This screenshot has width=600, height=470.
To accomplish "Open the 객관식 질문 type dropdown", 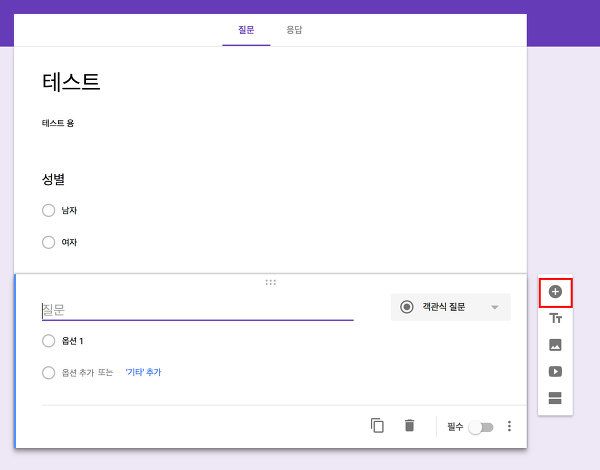I will [450, 307].
